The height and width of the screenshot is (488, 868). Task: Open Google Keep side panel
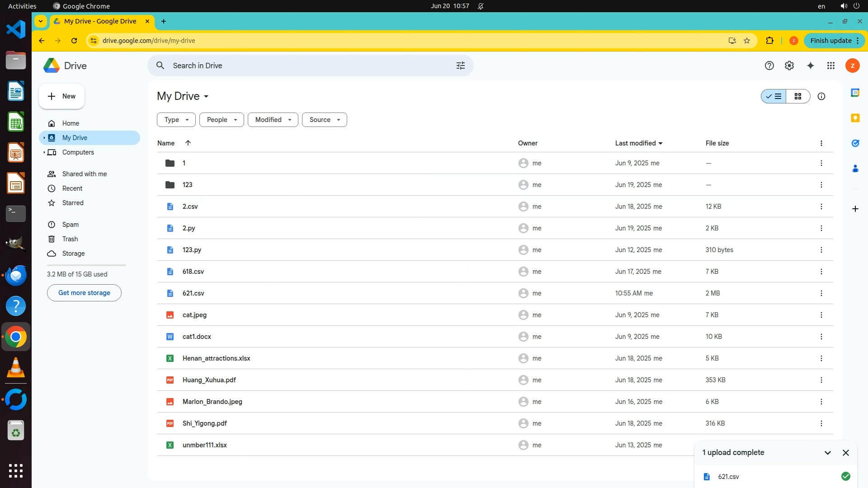pyautogui.click(x=855, y=118)
